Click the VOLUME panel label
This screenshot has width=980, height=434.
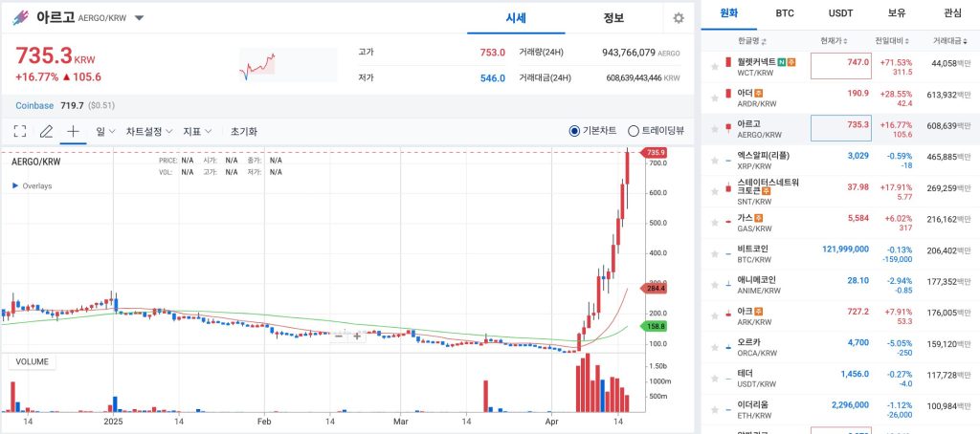pyautogui.click(x=32, y=362)
